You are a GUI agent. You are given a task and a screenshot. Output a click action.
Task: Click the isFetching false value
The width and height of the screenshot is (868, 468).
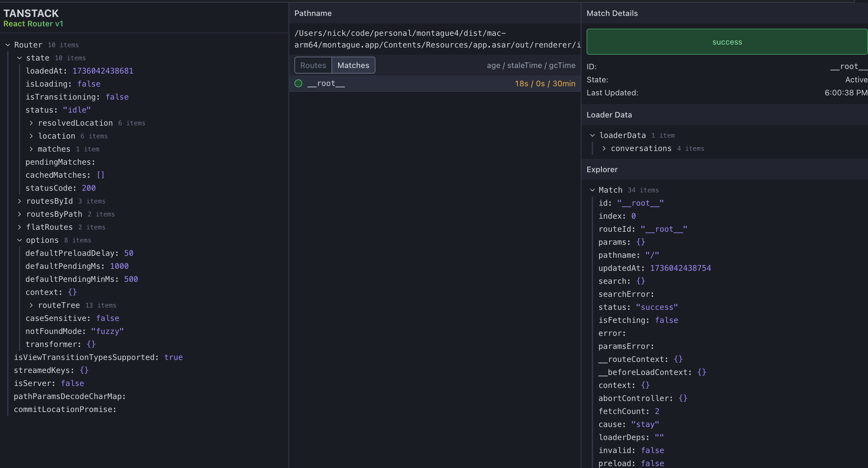[666, 320]
